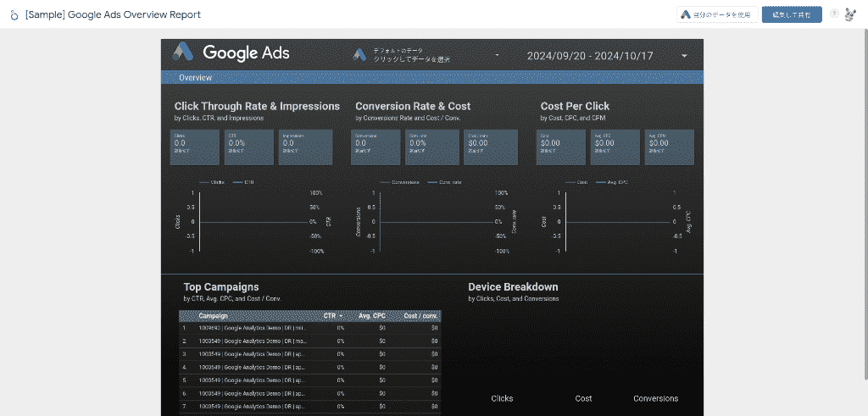Click the Looker Studio logo icon
The height and width of the screenshot is (416, 868).
click(14, 15)
